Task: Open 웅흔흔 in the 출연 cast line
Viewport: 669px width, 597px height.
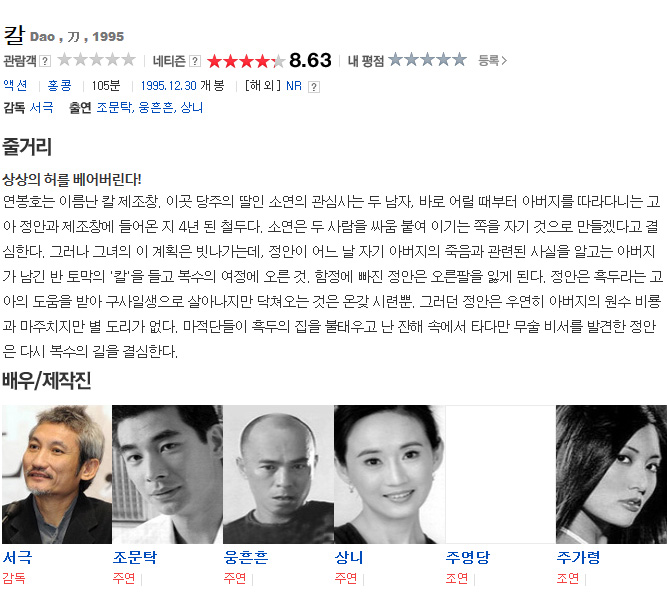Action: click(x=156, y=107)
